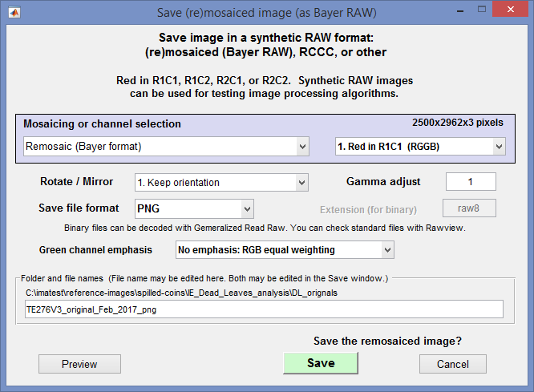Click the file name field TE276V3_original_Feb_2017_png

[264, 309]
